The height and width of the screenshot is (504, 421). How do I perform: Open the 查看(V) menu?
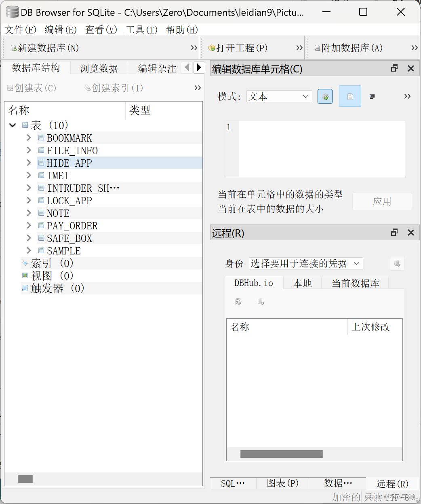(101, 30)
